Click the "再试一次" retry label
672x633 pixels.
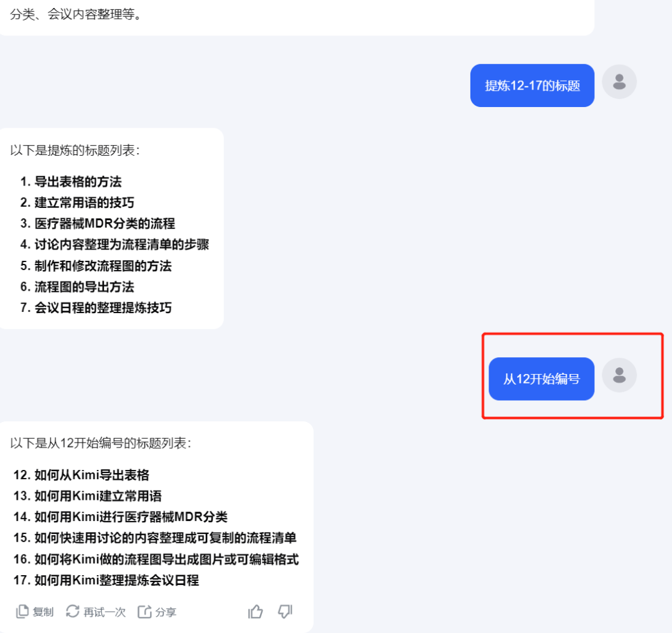[105, 612]
